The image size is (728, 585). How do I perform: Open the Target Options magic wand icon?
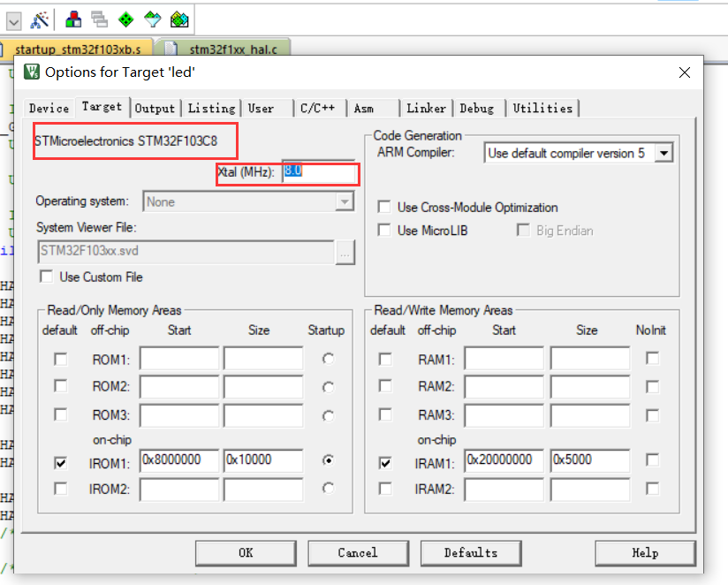[40, 20]
